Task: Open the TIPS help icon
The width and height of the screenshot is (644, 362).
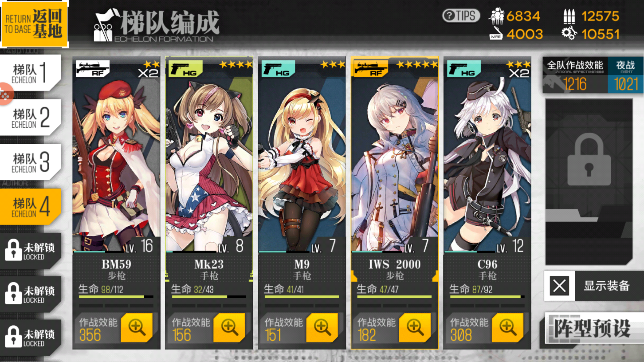Action: point(461,16)
